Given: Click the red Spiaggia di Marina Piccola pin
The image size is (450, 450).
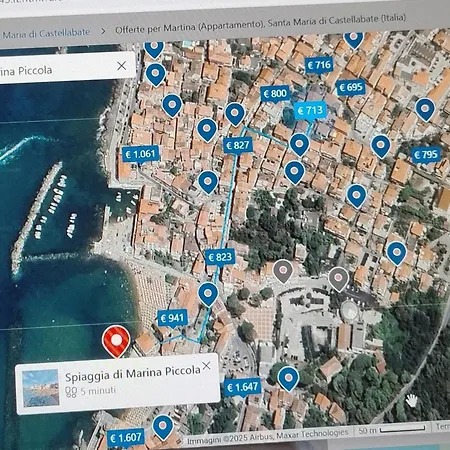Looking at the screenshot, I should [x=116, y=341].
